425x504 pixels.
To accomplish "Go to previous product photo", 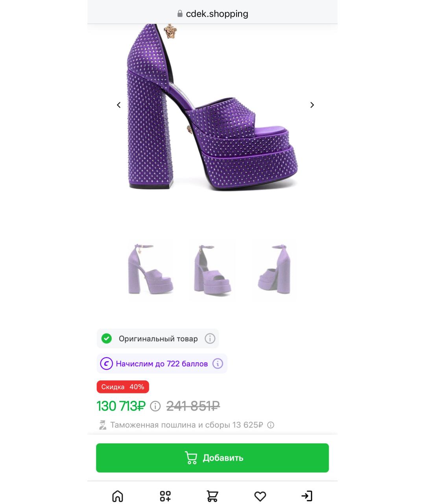I will click(118, 105).
